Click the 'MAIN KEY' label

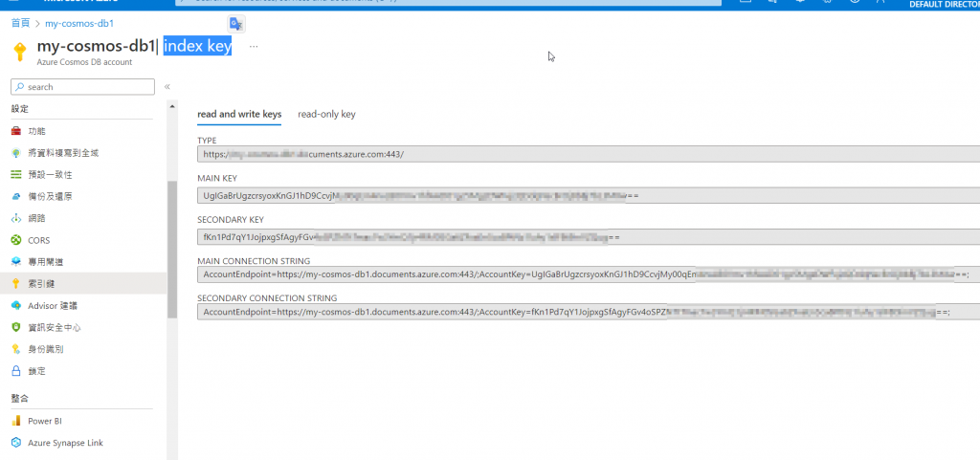pos(217,178)
